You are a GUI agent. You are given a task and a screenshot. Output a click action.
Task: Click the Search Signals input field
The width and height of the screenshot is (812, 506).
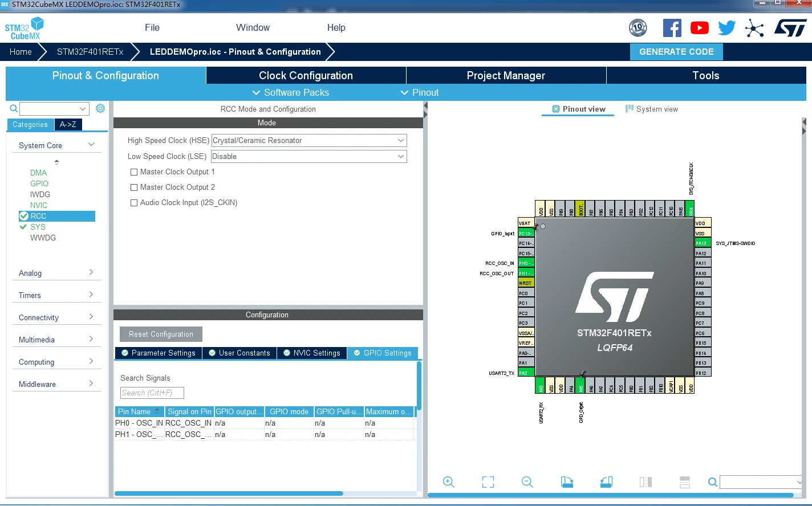152,393
